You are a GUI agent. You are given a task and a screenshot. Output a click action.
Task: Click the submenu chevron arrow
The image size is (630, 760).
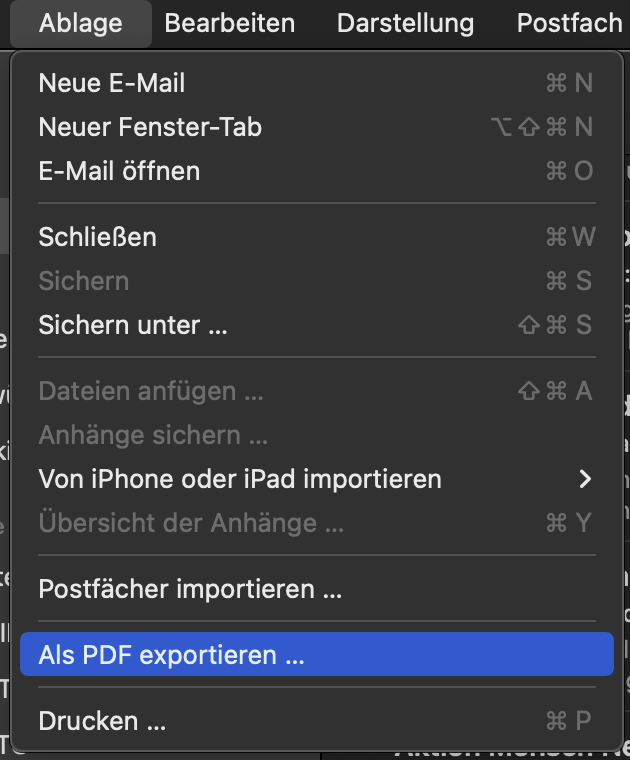586,479
